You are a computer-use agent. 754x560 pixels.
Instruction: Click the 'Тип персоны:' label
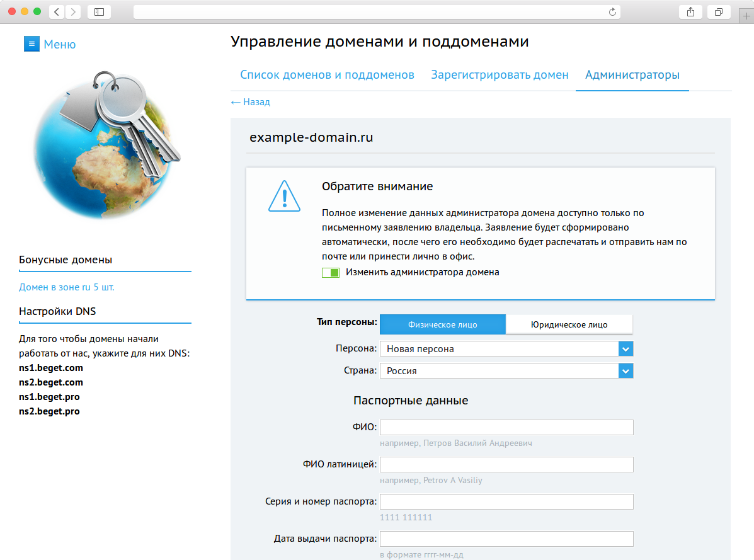[346, 322]
